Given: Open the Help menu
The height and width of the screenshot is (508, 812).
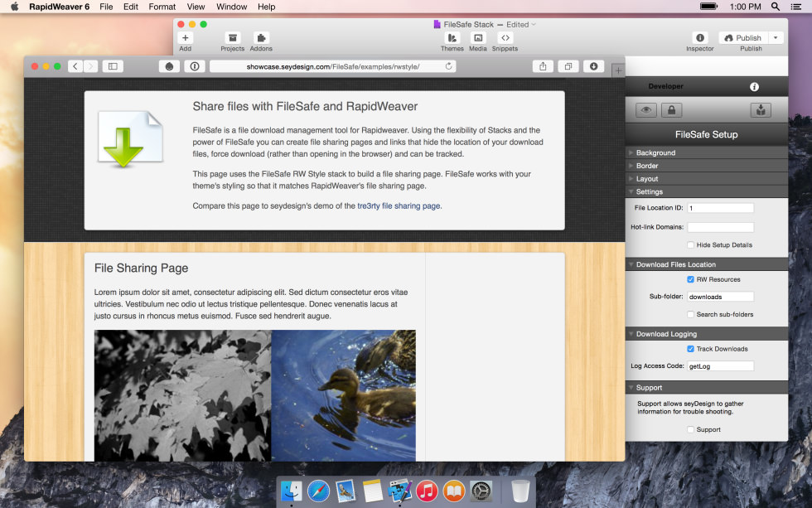Looking at the screenshot, I should [266, 7].
